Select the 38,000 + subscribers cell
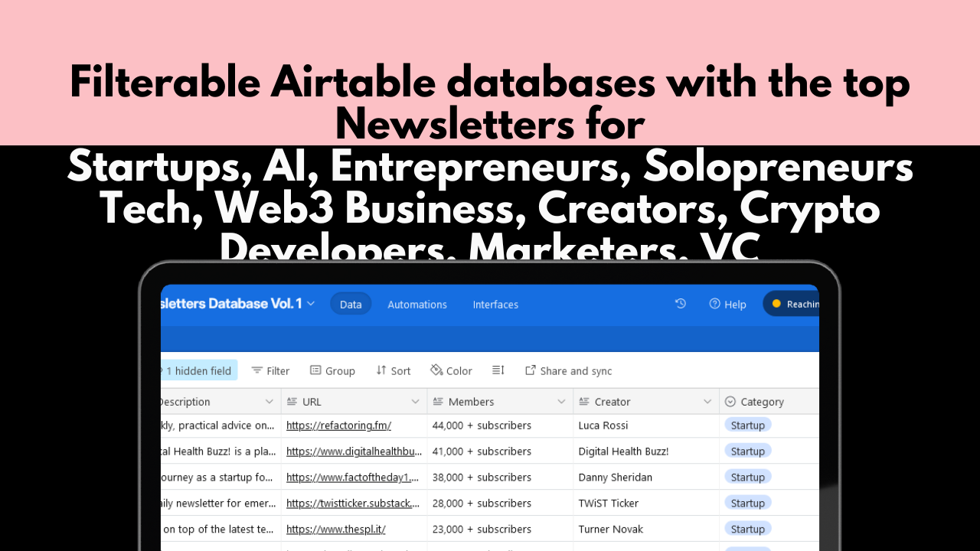 tap(500, 478)
